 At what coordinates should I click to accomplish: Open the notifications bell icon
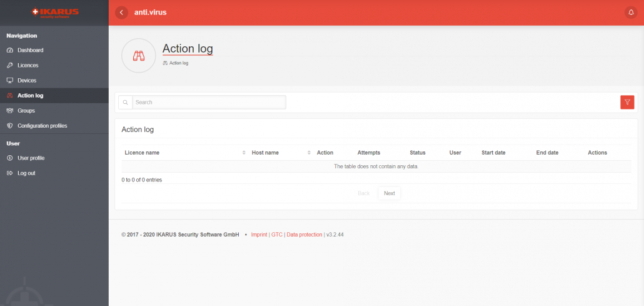coord(630,13)
